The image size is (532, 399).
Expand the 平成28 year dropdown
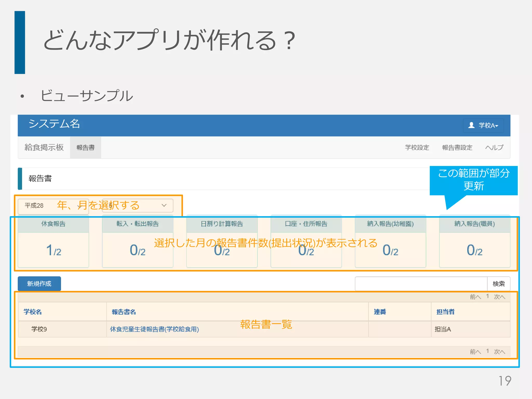(53, 206)
